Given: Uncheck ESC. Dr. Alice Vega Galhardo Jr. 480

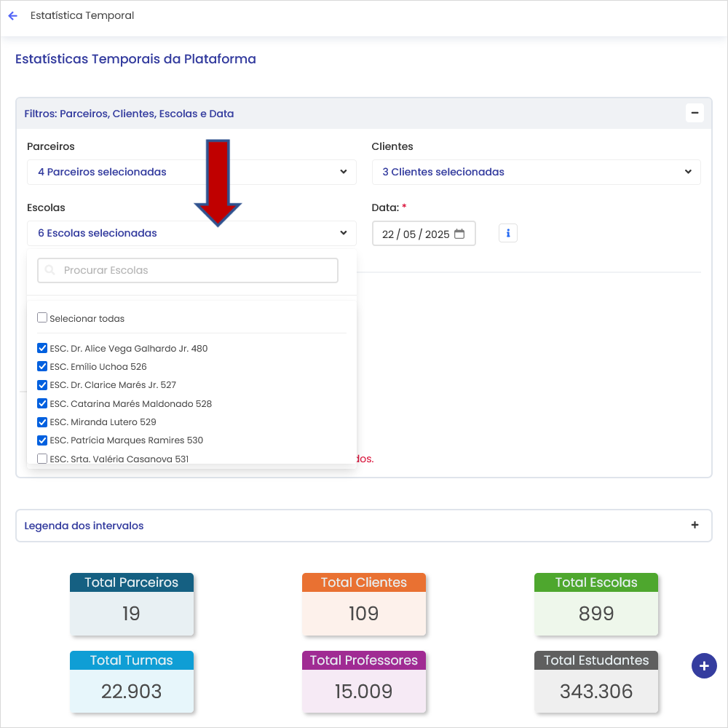Looking at the screenshot, I should click(42, 348).
